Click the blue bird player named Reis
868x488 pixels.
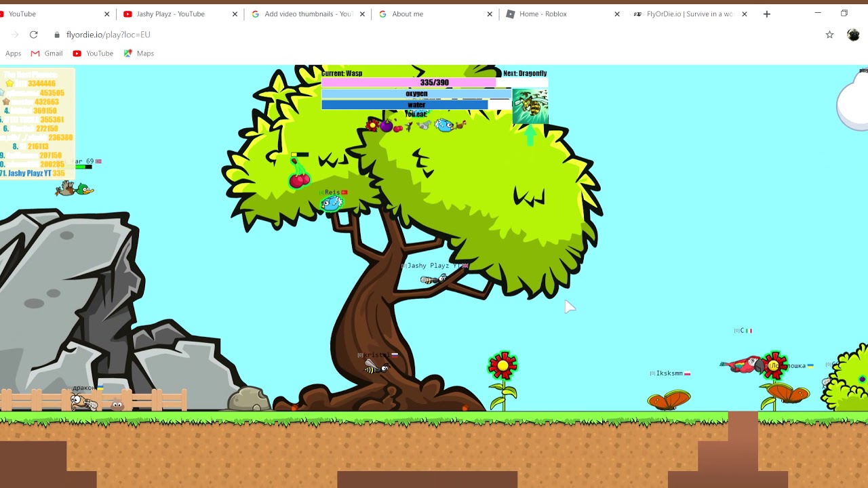(x=332, y=203)
